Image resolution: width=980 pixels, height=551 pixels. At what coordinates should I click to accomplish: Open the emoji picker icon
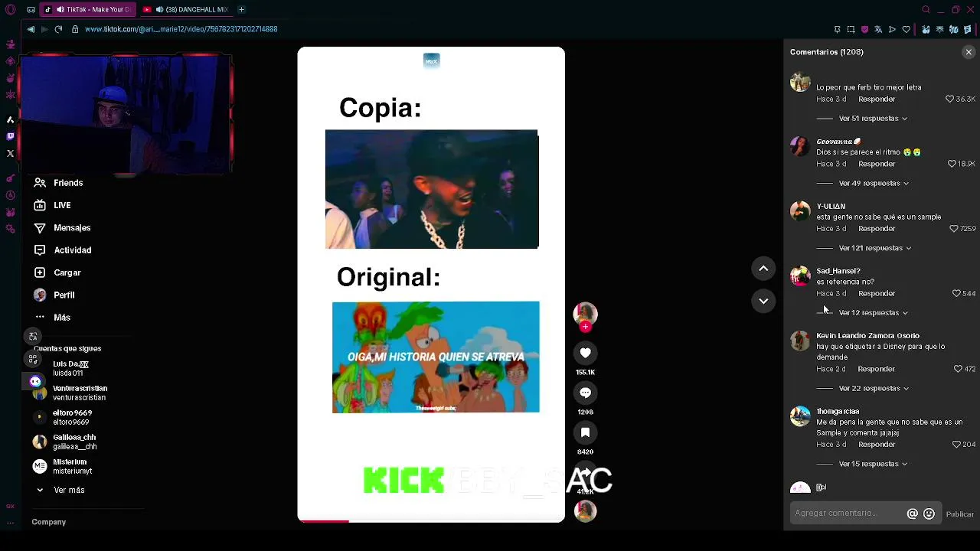[929, 514]
